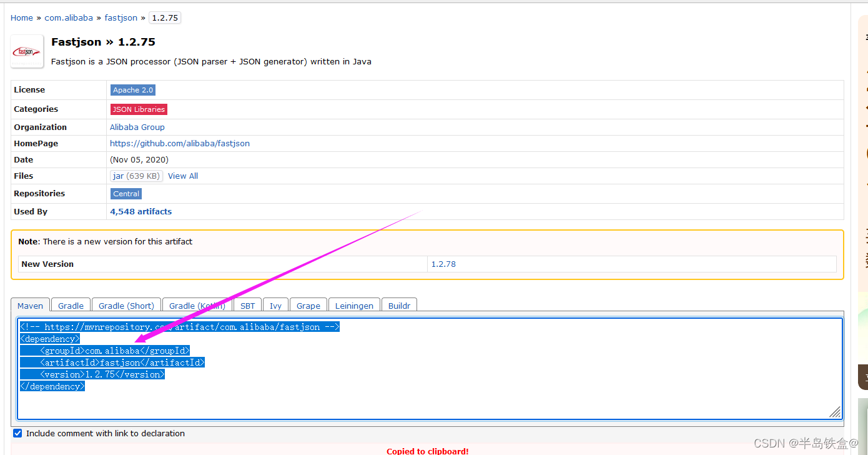868x455 pixels.
Task: Click inside the Maven dependency snippet textarea
Action: tap(430, 369)
